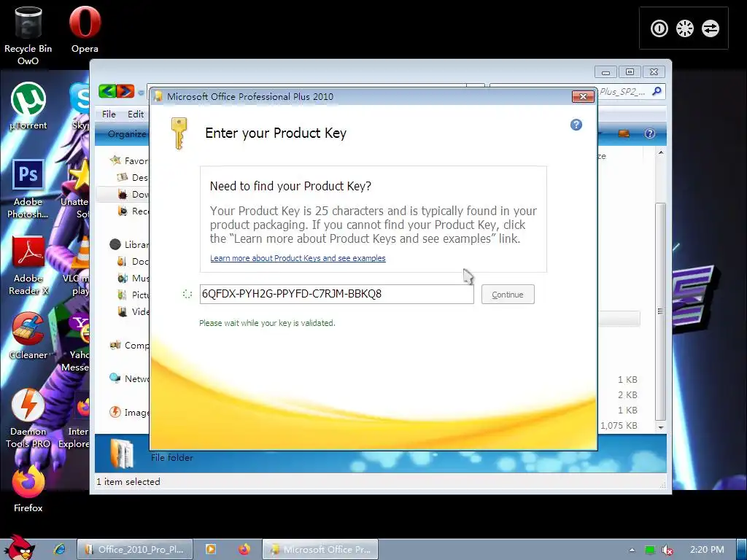Launch Opera from the desktop
The width and height of the screenshot is (747, 560).
coord(85,29)
